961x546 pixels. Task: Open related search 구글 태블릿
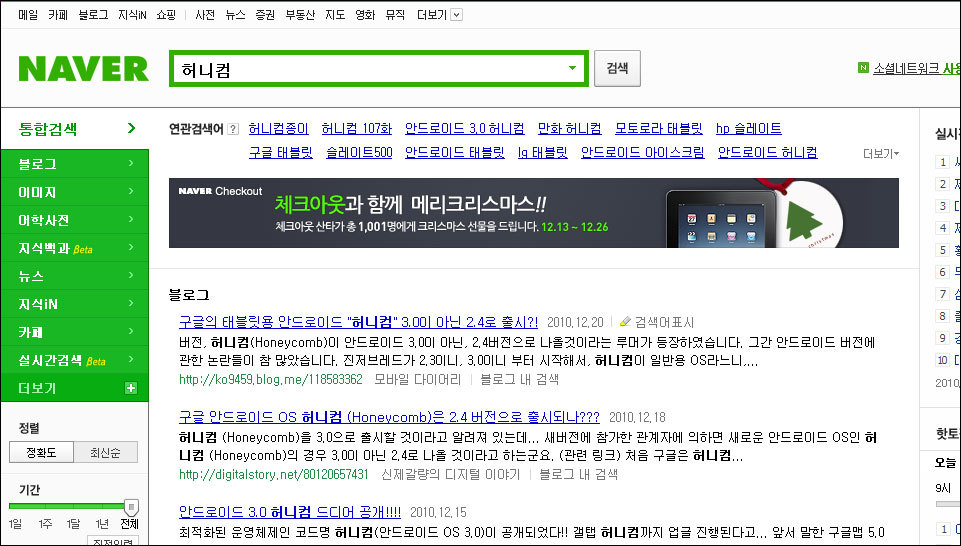[x=281, y=152]
